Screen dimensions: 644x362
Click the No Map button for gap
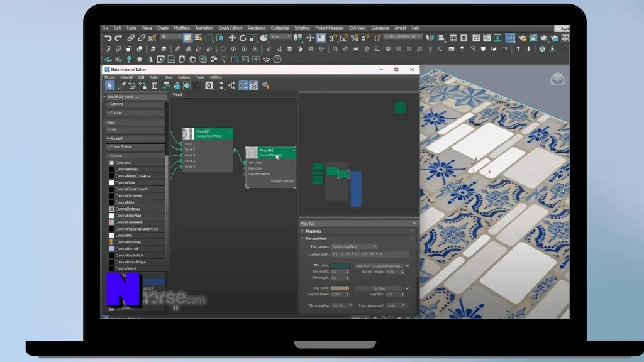[x=379, y=288]
